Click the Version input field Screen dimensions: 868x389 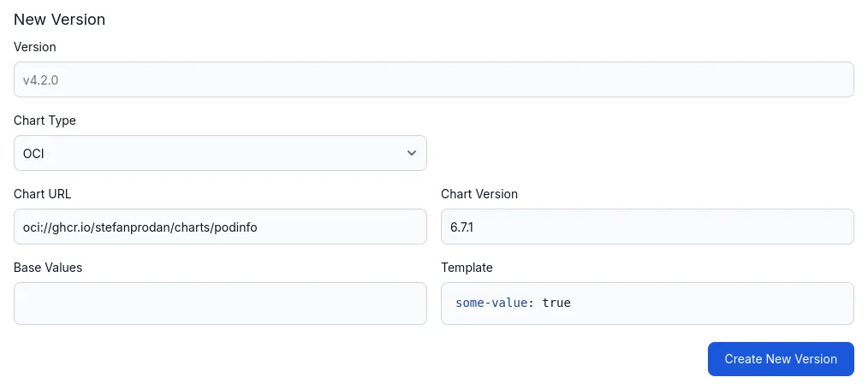click(433, 80)
